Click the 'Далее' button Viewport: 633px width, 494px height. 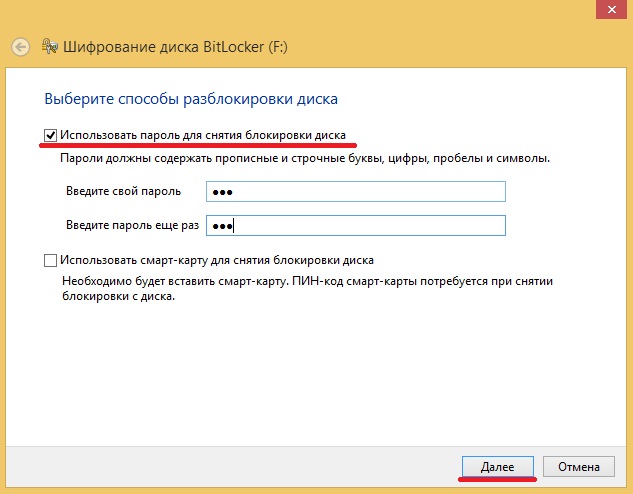coord(498,467)
